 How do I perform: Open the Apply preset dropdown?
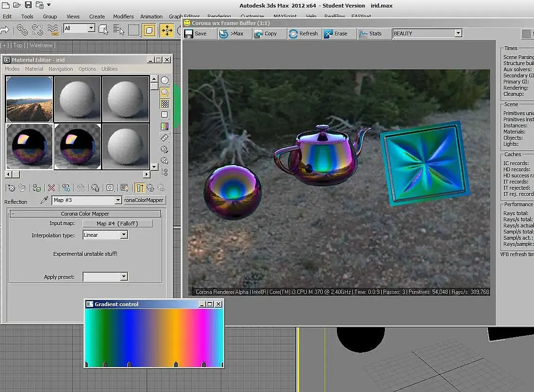tap(124, 277)
